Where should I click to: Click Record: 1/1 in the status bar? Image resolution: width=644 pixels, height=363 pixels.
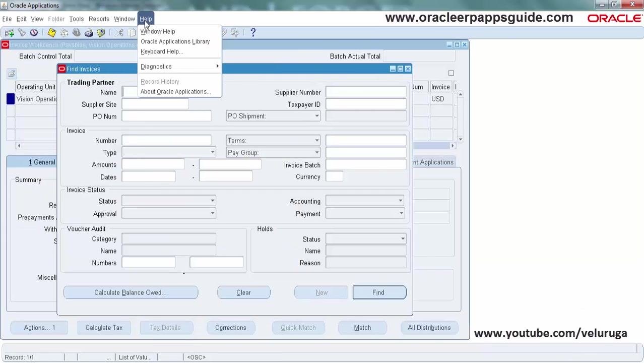point(19,357)
